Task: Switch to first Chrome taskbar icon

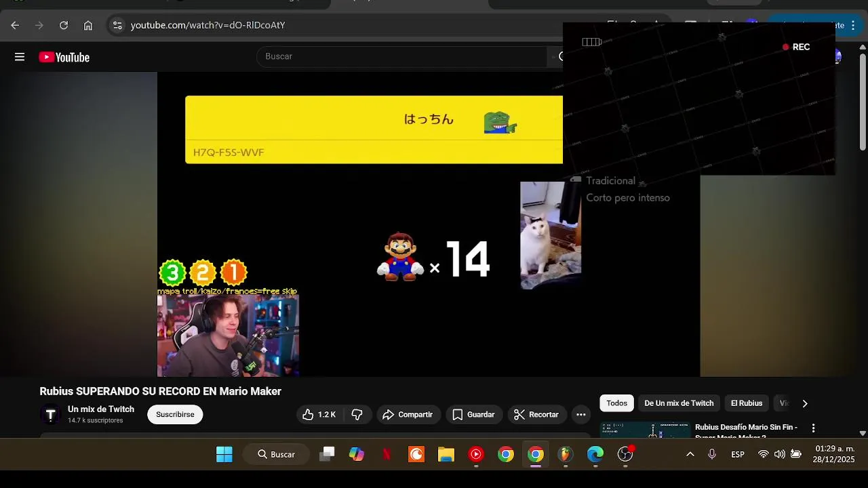Action: [506, 454]
